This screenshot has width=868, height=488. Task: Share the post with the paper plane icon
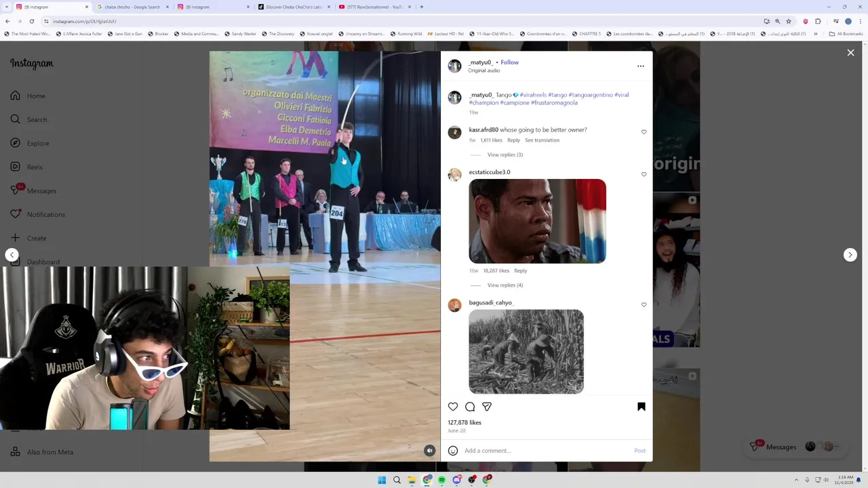coord(487,407)
